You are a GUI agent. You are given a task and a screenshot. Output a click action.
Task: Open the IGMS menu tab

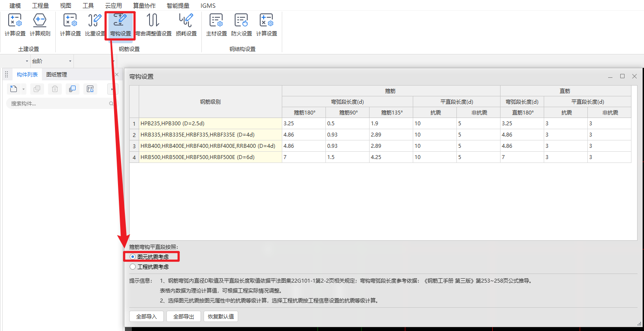[x=208, y=6]
